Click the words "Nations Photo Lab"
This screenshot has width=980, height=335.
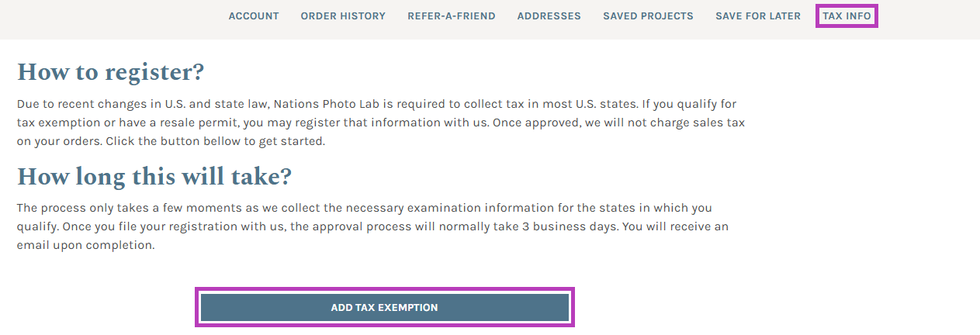coord(337,104)
